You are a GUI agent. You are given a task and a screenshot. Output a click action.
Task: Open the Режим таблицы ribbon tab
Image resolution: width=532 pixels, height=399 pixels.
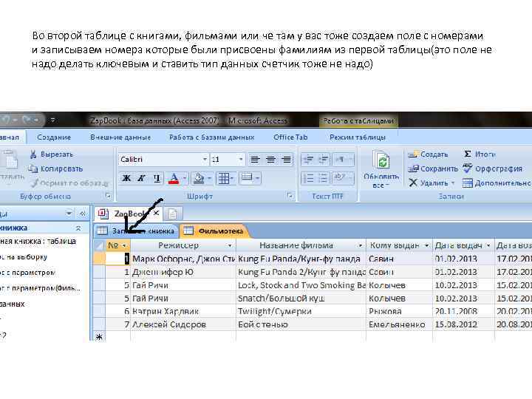pyautogui.click(x=358, y=137)
